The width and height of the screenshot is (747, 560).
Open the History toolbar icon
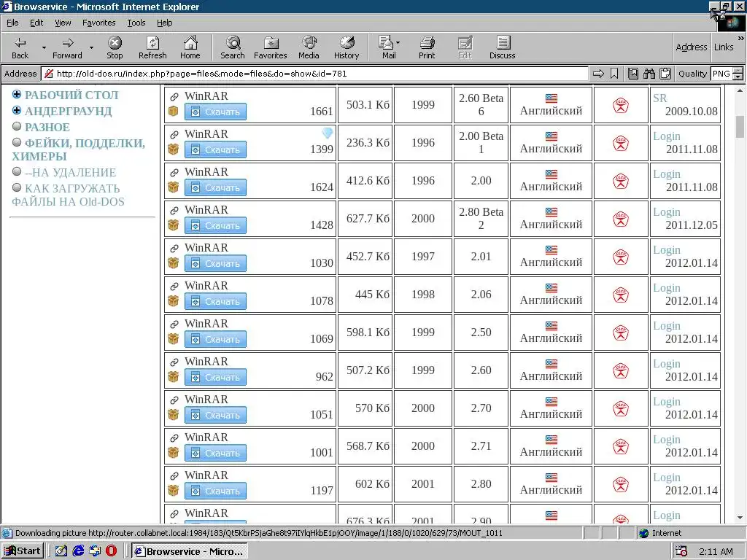pos(347,47)
